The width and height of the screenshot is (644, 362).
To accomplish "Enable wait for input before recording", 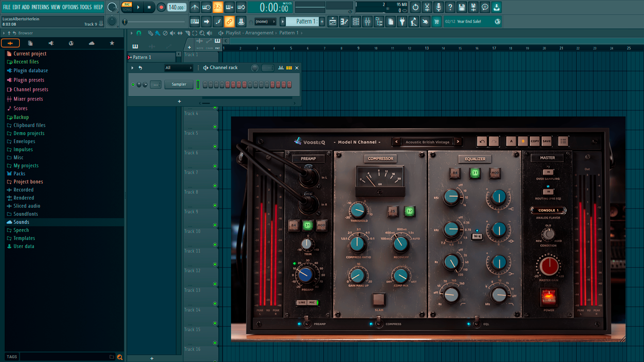I will pyautogui.click(x=206, y=7).
